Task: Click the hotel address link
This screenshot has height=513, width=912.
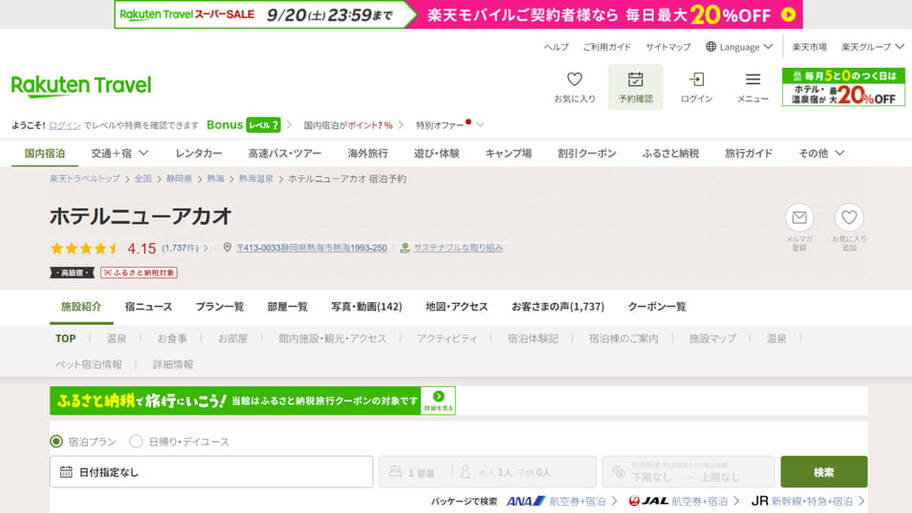Action: click(x=311, y=248)
